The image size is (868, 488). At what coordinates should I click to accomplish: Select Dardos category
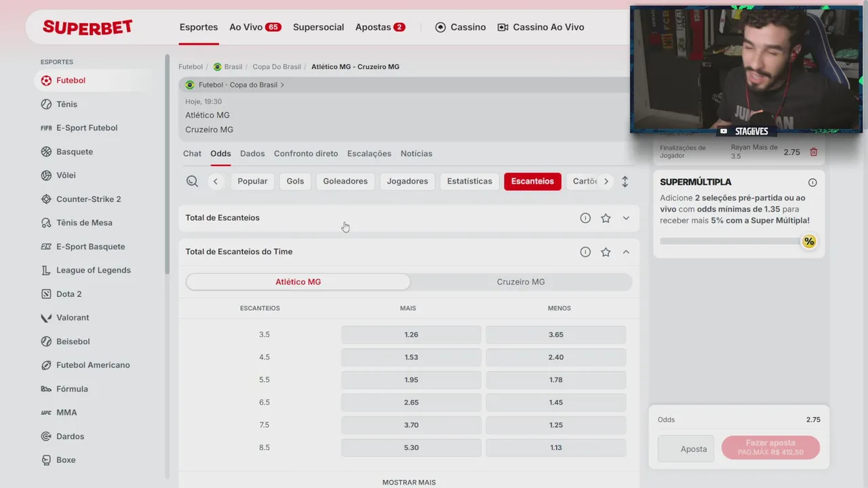[x=62, y=436]
